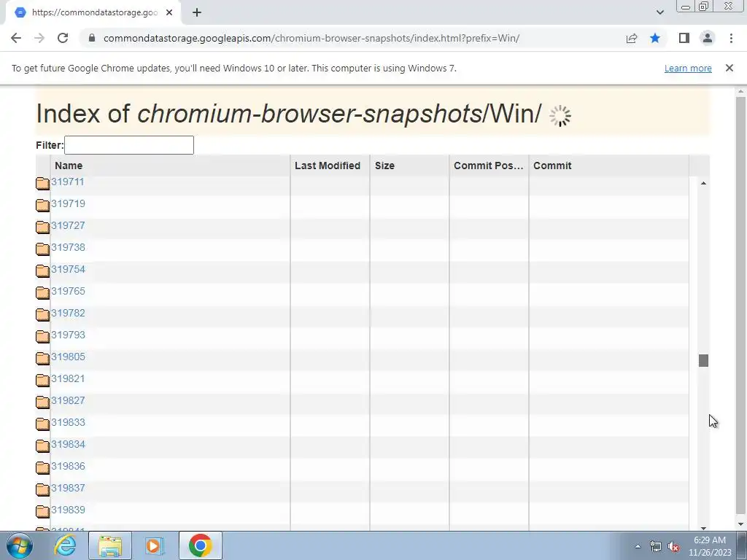The height and width of the screenshot is (560, 747).
Task: Click the folder icon beside 319711
Action: tap(42, 183)
